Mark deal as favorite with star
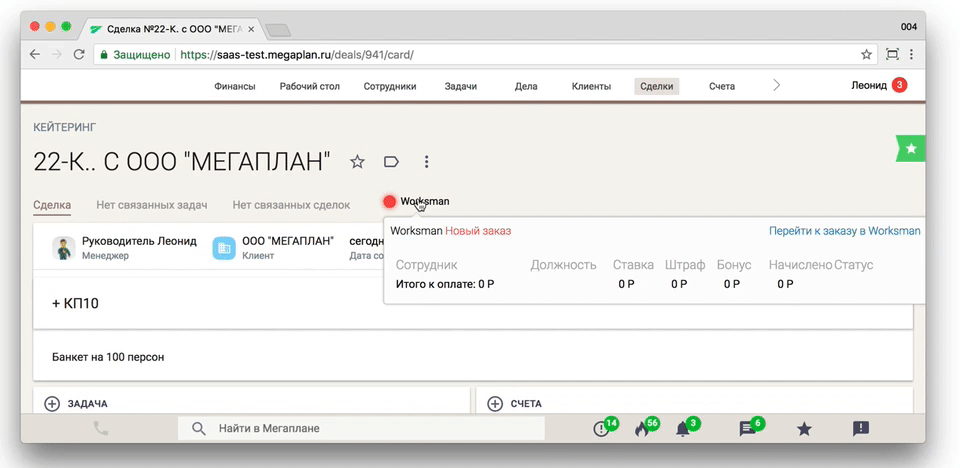Viewport: 960px width, 468px height. (357, 162)
